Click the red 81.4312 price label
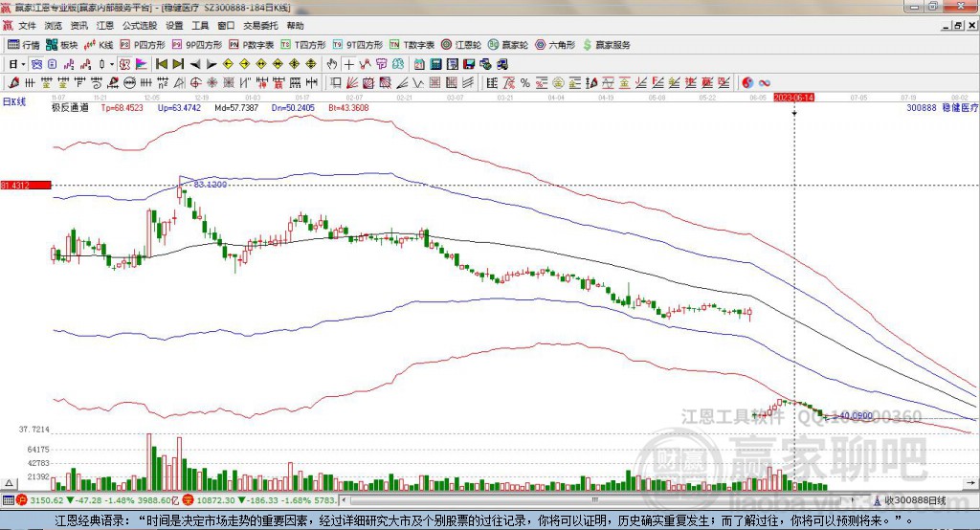Screen dimensions: 980x530 [26, 185]
